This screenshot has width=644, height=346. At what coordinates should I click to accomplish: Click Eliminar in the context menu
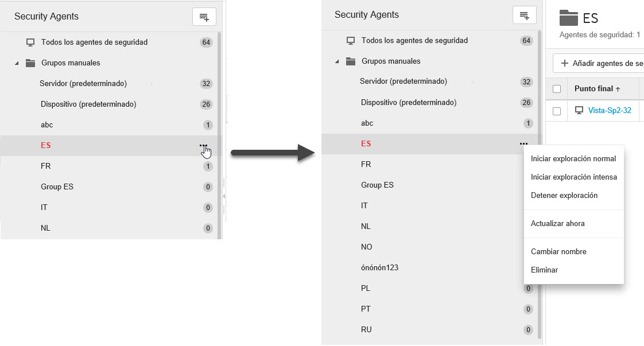544,270
